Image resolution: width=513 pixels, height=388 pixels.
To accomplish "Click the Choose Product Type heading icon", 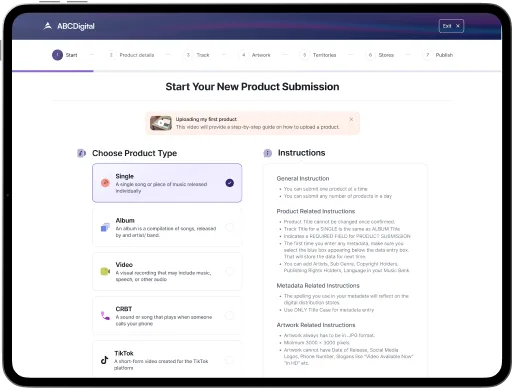I will 82,153.
